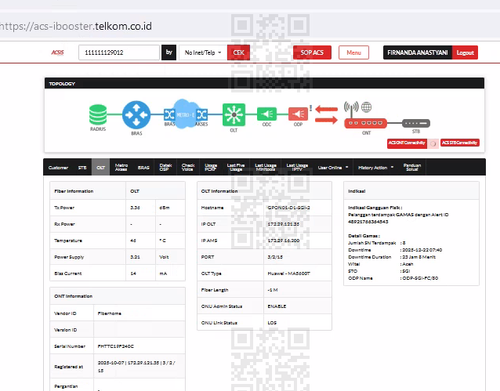This screenshot has width=500, height=391.
Task: Open the Check Voice tab
Action: [x=188, y=167]
